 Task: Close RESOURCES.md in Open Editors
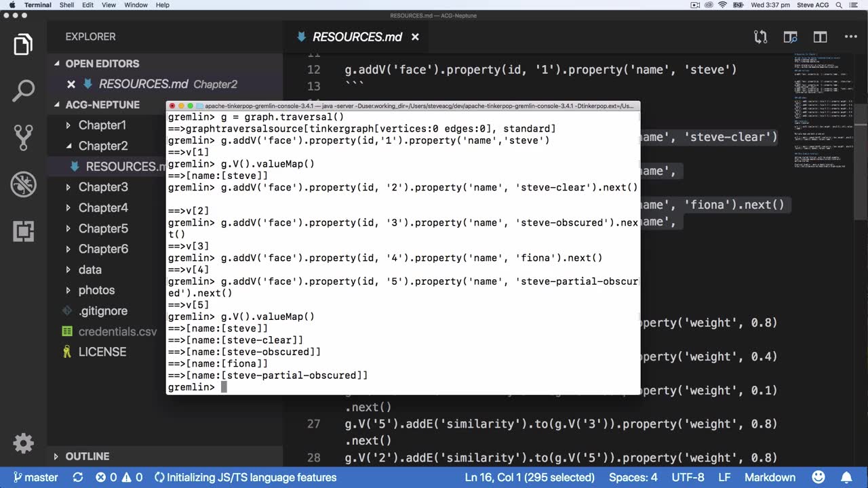click(x=71, y=84)
